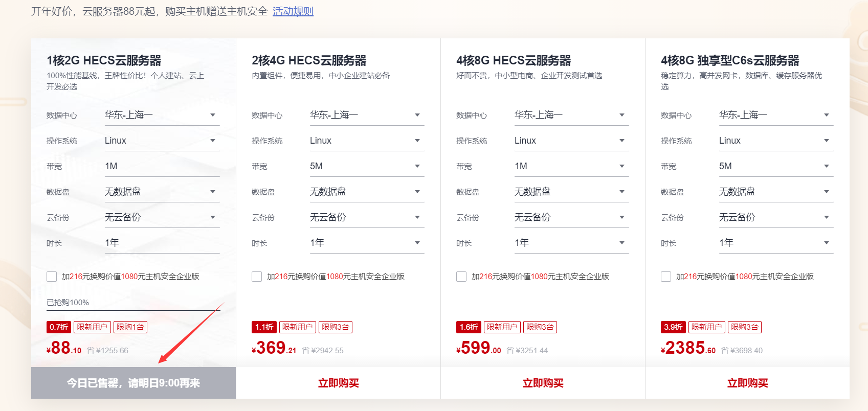This screenshot has height=411, width=868.
Task: Open 操作系统 Linux dropdown in 1核2G card
Action: tap(162, 141)
